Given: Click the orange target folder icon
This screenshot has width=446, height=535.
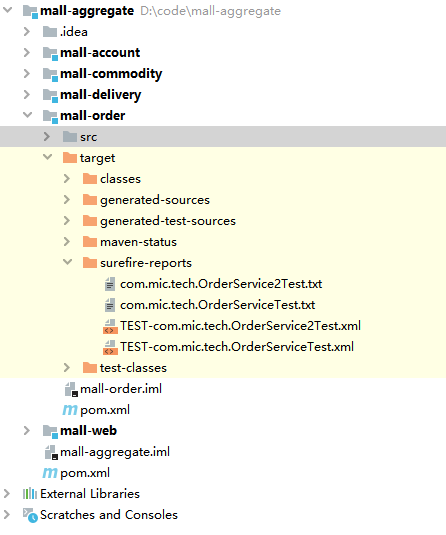Looking at the screenshot, I should [70, 158].
